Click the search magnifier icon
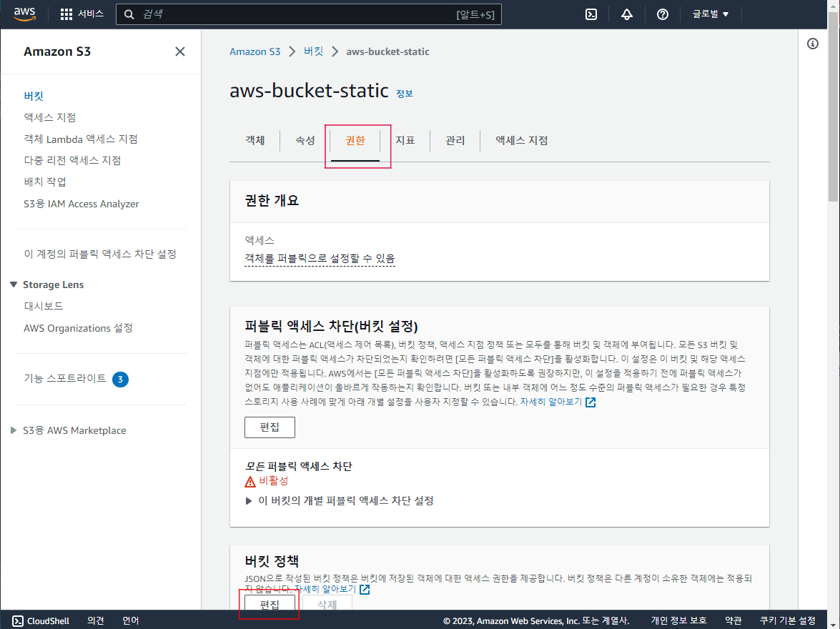The image size is (840, 629). (129, 14)
